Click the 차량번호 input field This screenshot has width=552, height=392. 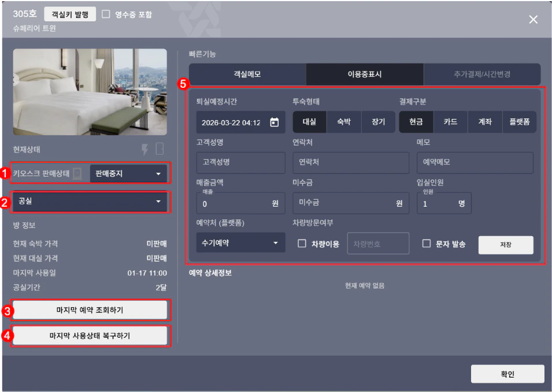pyautogui.click(x=378, y=243)
